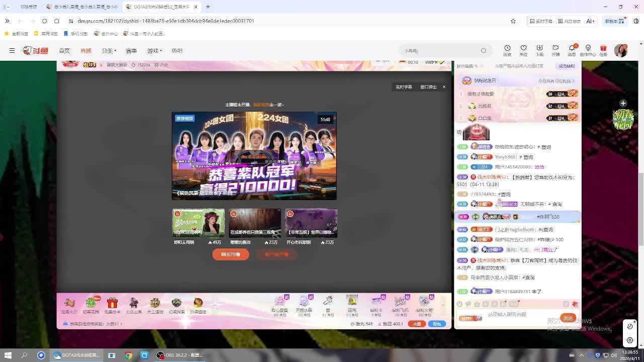The height and width of the screenshot is (362, 644).
Task: Pop out the player with 窗口弹出
Action: click(x=429, y=87)
